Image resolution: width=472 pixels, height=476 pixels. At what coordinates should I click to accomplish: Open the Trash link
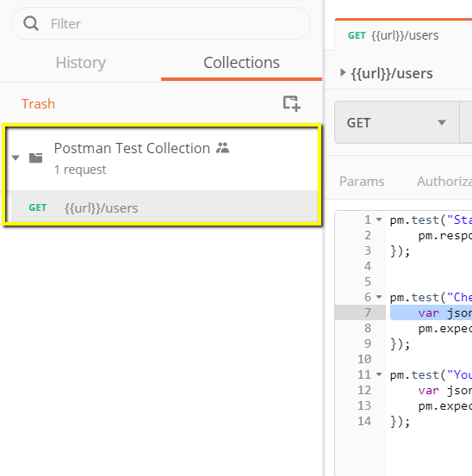pyautogui.click(x=38, y=104)
